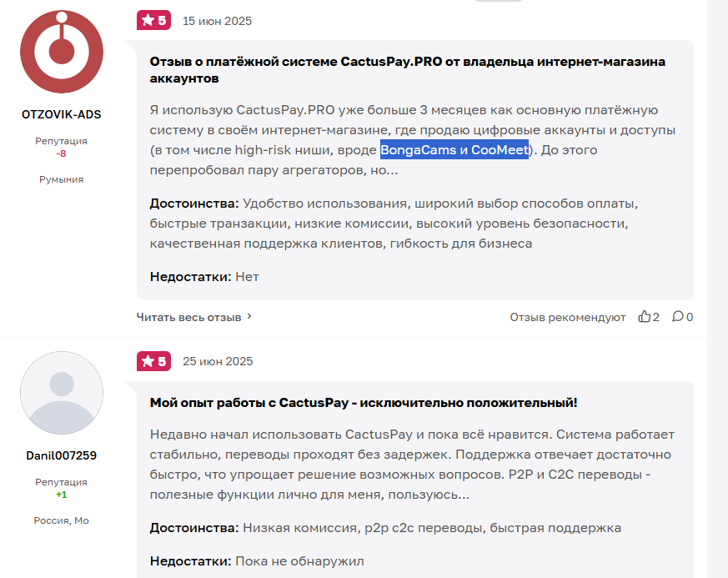The height and width of the screenshot is (578, 728).
Task: Click the 'Отзыв рекомендуют' label
Action: pyautogui.click(x=568, y=317)
